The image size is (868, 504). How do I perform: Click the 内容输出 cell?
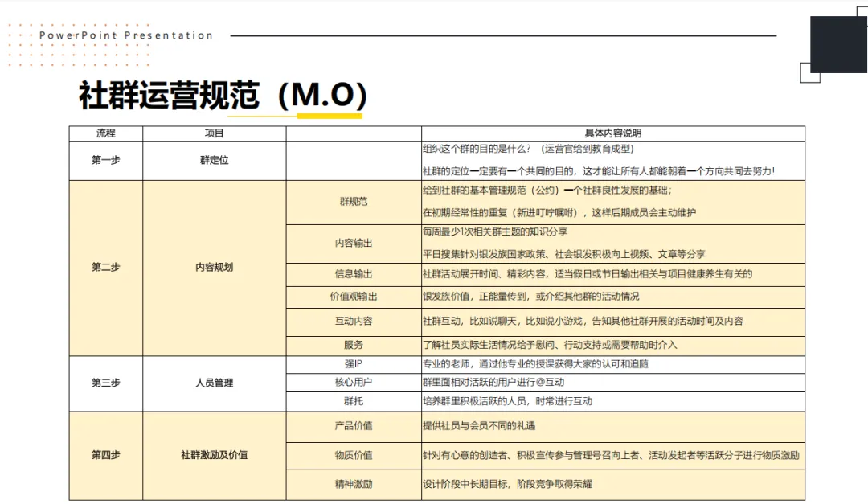point(354,243)
